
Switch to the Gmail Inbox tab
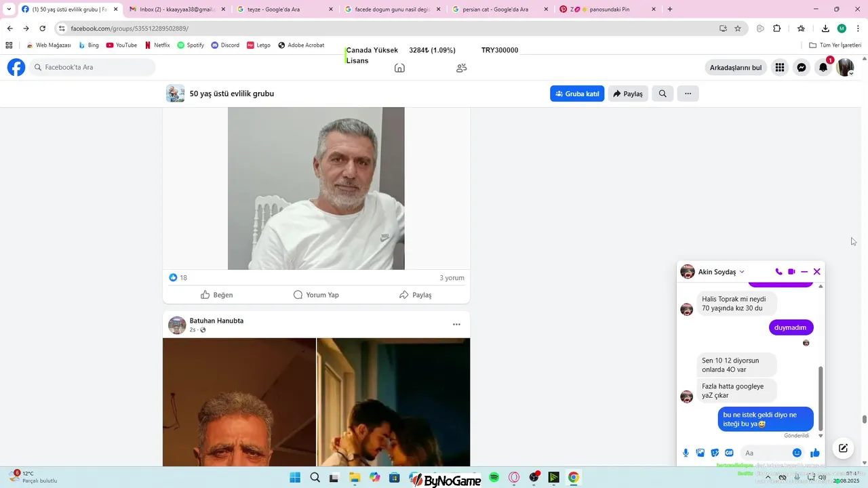pyautogui.click(x=178, y=9)
